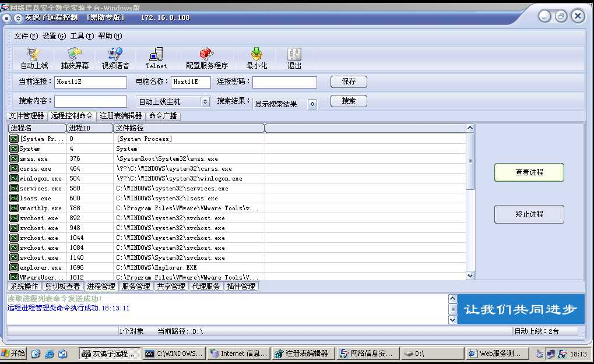Click Internet Explorer quick launch icon
Image resolution: width=594 pixels, height=364 pixels.
(x=49, y=354)
